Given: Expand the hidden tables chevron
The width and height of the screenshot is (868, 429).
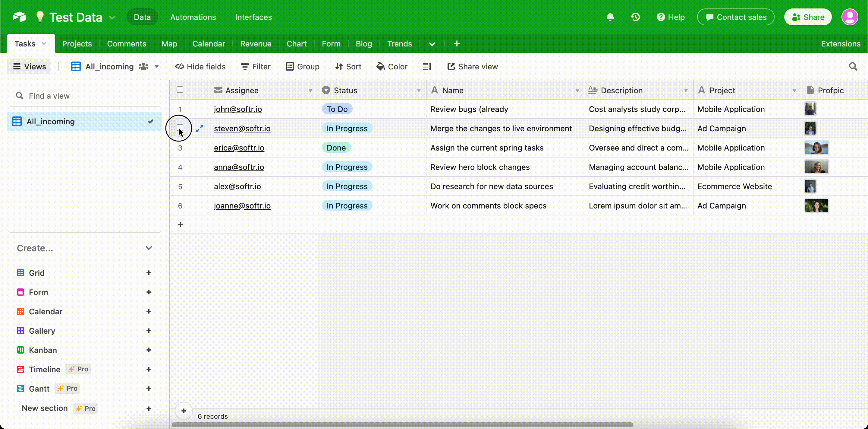Looking at the screenshot, I should pyautogui.click(x=432, y=44).
